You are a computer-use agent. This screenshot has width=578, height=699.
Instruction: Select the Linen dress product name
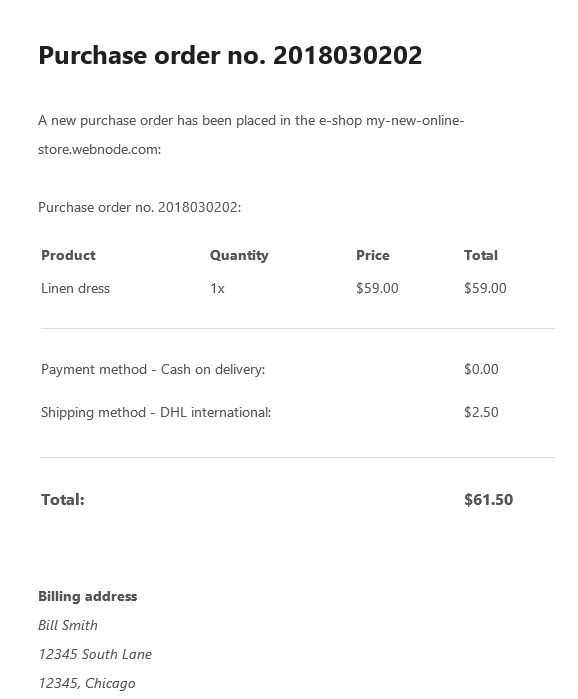click(75, 288)
